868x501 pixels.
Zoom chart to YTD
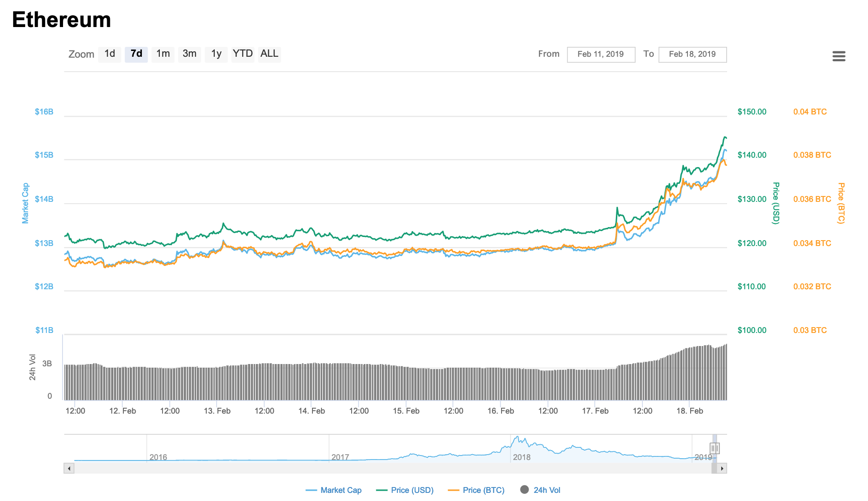243,54
